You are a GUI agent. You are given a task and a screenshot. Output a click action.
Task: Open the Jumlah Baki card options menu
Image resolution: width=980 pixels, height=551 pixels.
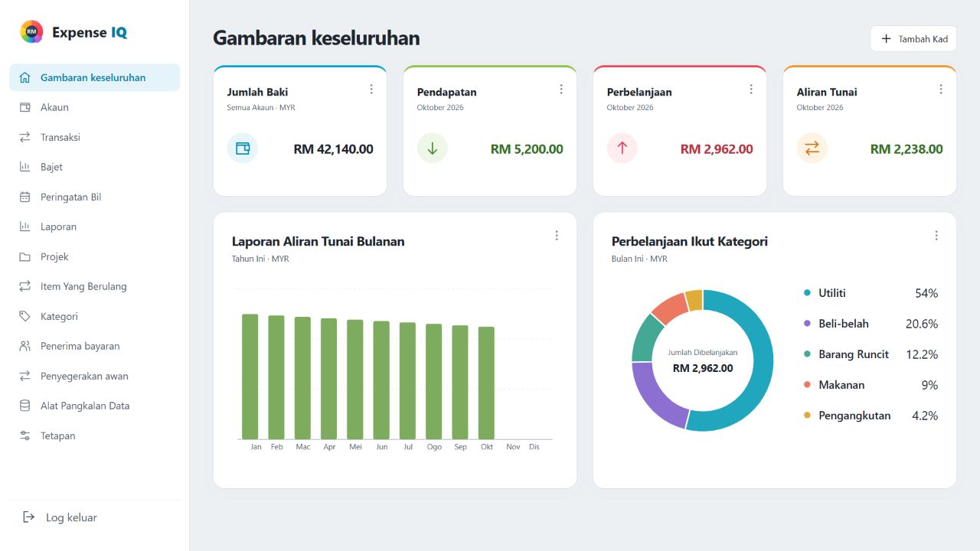(x=371, y=90)
